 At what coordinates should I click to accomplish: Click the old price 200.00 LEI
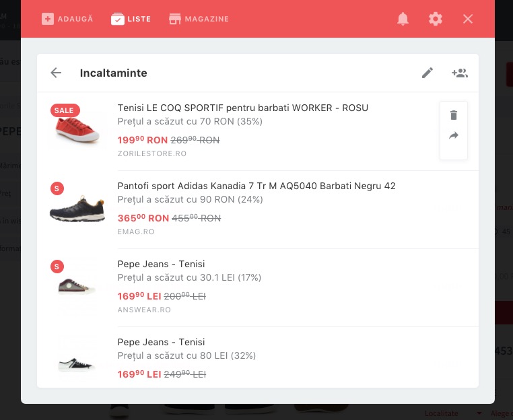click(x=184, y=296)
